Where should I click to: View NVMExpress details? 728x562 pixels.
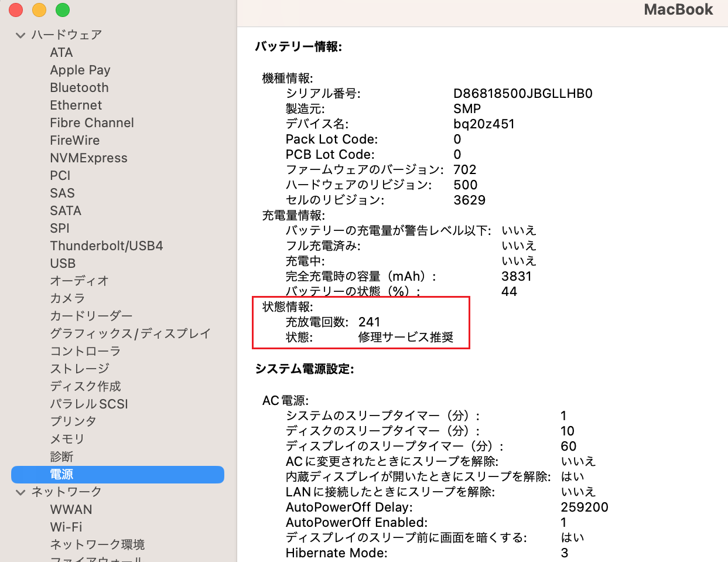click(88, 158)
